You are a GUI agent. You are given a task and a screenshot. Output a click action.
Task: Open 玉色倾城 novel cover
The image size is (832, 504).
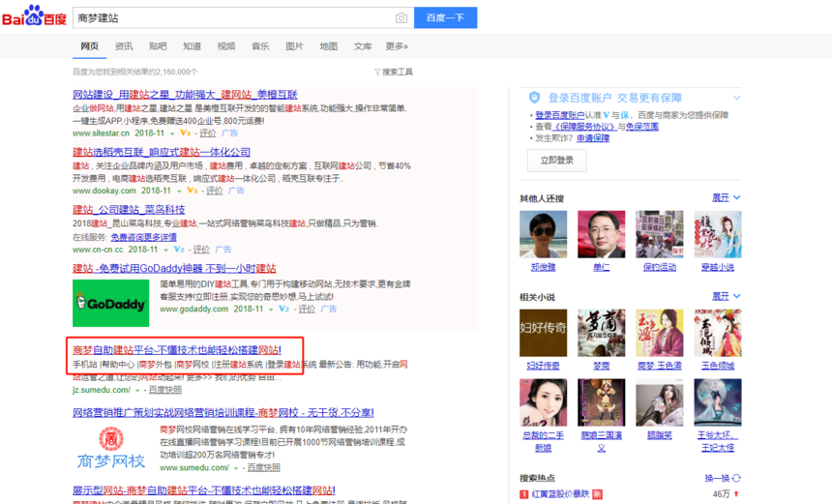pos(718,333)
